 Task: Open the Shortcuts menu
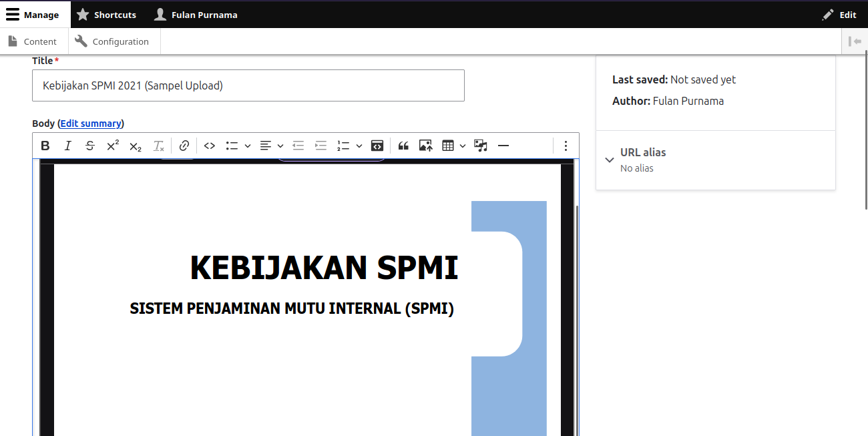[x=106, y=14]
